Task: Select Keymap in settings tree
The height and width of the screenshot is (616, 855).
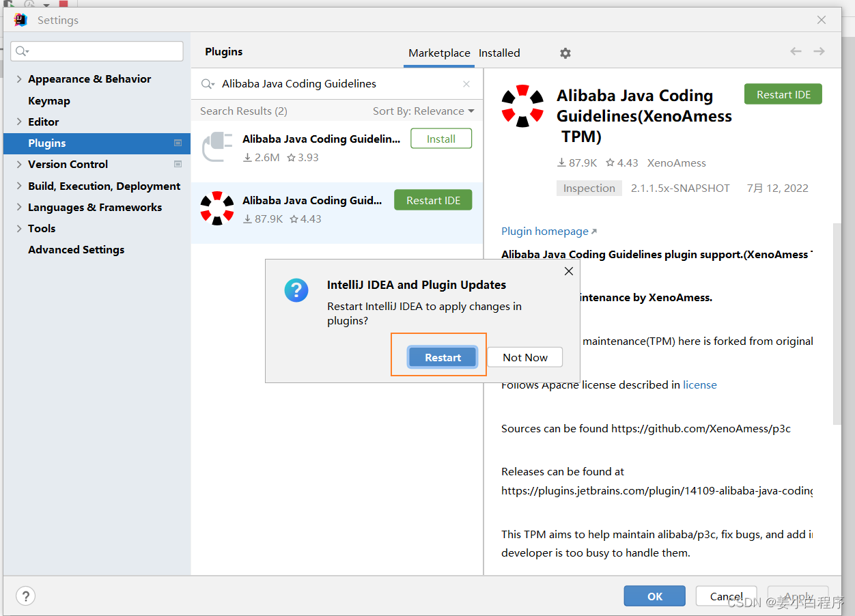Action: (x=49, y=100)
